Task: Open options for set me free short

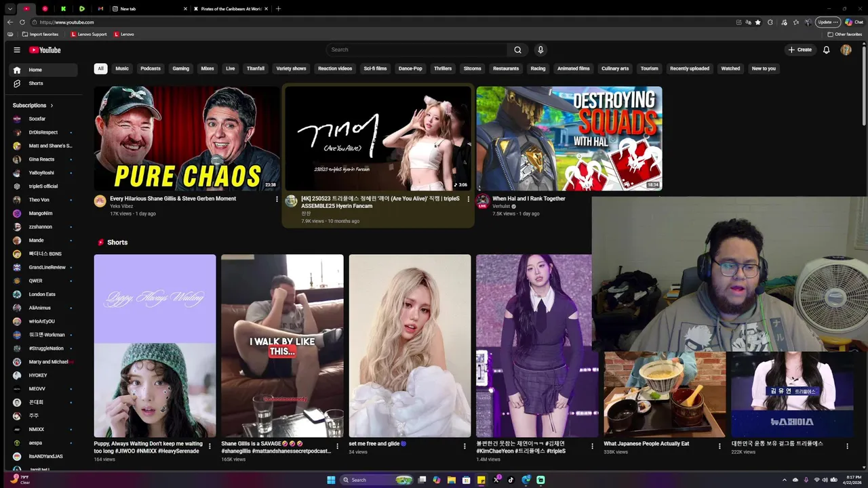Action: coord(465,446)
